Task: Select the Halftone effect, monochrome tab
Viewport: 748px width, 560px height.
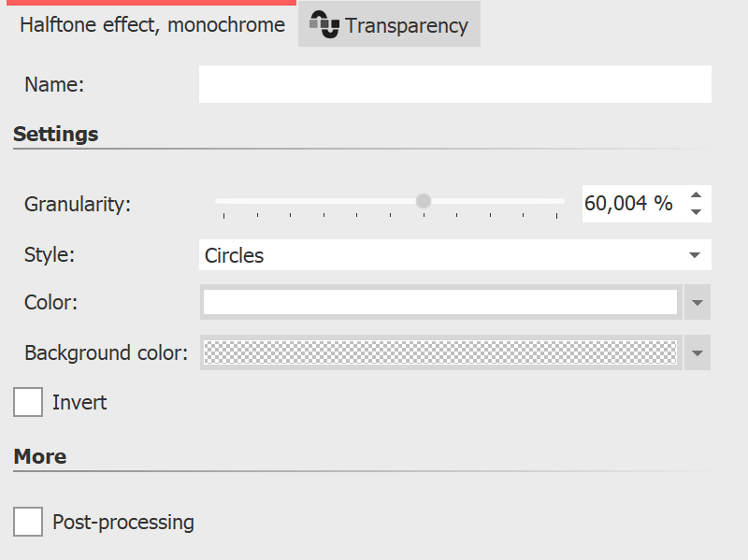Action: (x=150, y=25)
